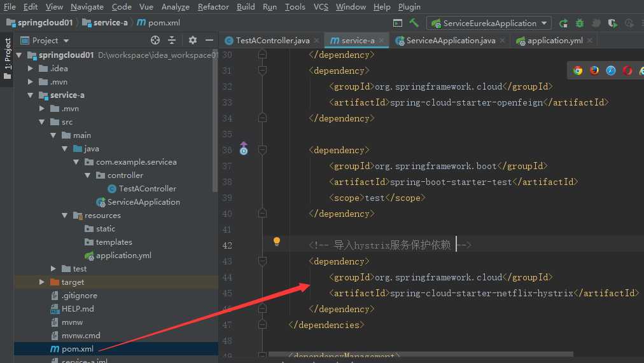Image resolution: width=644 pixels, height=363 pixels.
Task: Open page in Firefox browser icon
Action: click(x=594, y=71)
